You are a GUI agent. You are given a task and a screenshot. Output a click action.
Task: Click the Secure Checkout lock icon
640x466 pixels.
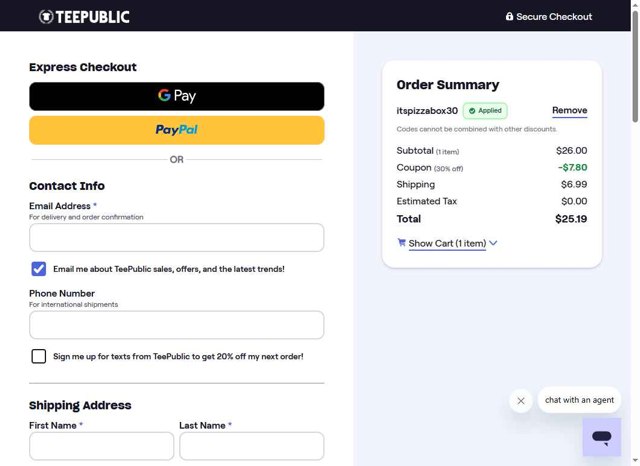[x=509, y=16]
